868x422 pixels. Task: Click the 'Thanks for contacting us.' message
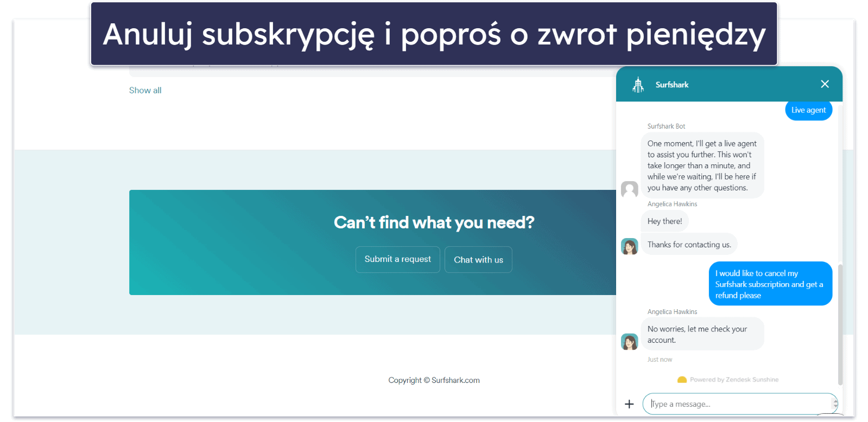[x=689, y=245]
